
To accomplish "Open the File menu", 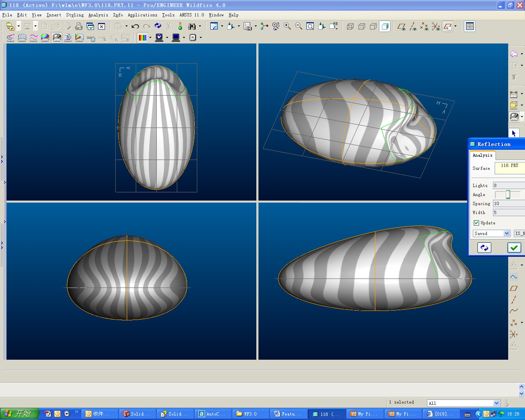I will [7, 15].
